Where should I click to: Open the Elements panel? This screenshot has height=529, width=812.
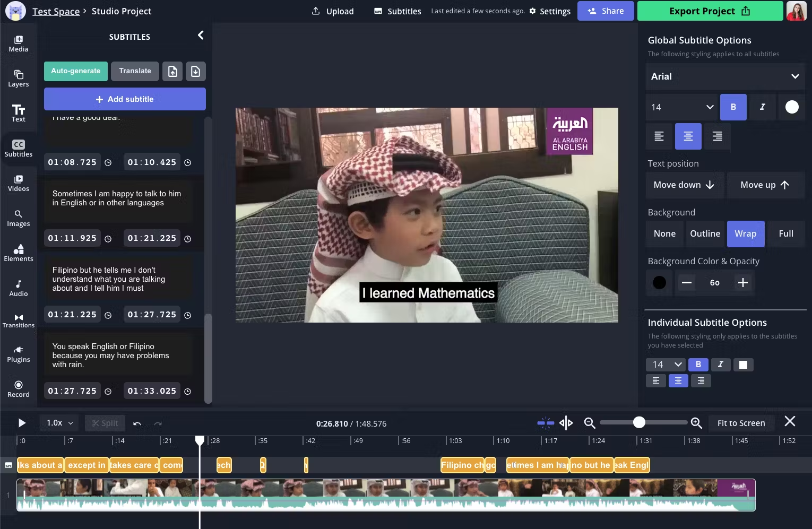click(x=18, y=253)
